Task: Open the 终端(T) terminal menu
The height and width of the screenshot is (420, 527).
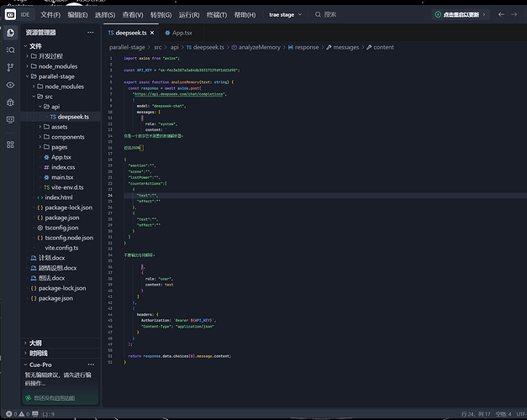Action: pyautogui.click(x=217, y=15)
